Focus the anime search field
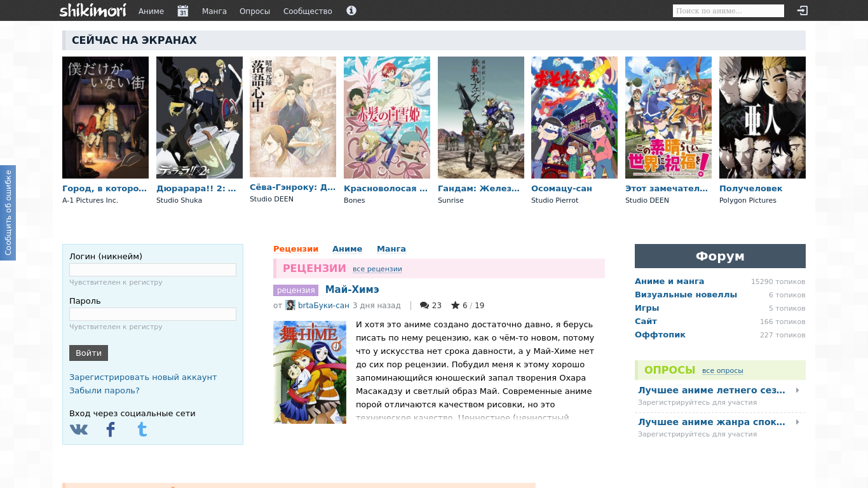This screenshot has width=868, height=488. coord(728,11)
